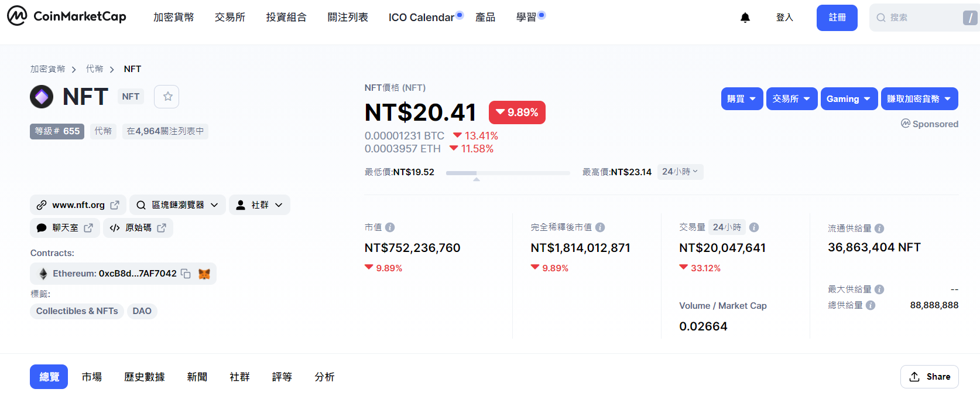
Task: Add NFT to watchlist with star icon
Action: [x=167, y=97]
